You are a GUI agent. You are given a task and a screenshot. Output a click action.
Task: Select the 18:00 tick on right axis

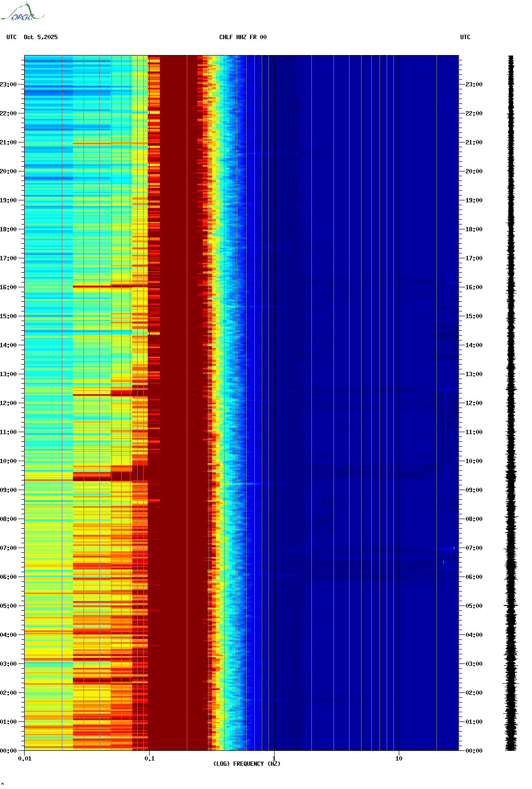point(474,229)
